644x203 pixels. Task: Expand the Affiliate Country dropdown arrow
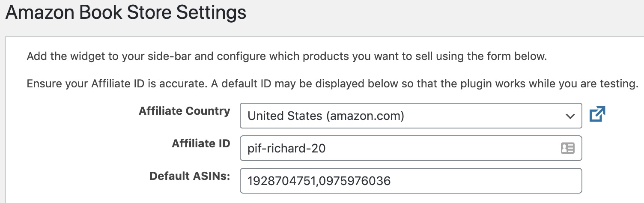click(x=569, y=116)
